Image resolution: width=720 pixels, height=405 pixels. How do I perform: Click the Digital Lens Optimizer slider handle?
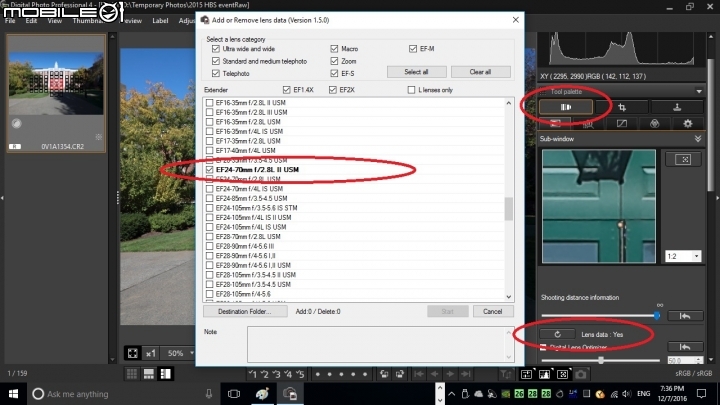pyautogui.click(x=601, y=360)
